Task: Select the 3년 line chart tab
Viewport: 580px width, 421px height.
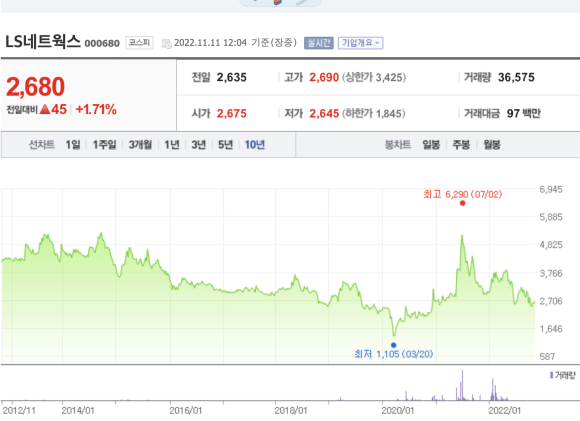Action: [x=199, y=145]
